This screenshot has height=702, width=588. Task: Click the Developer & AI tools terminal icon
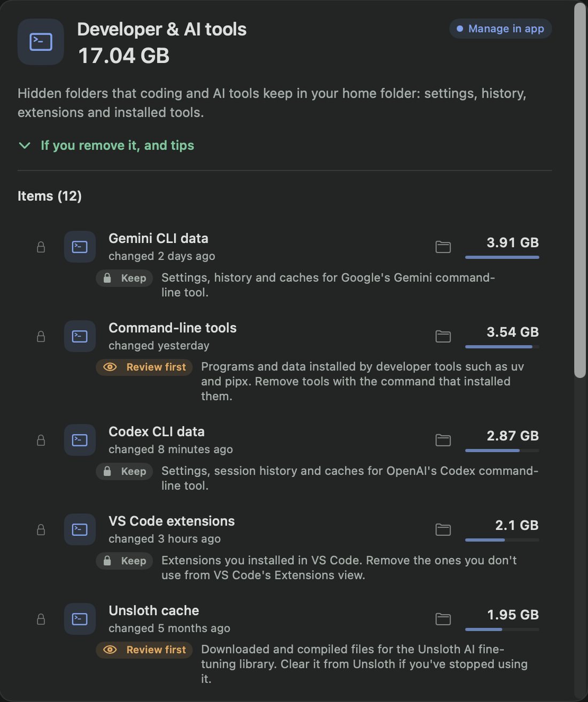(x=41, y=42)
